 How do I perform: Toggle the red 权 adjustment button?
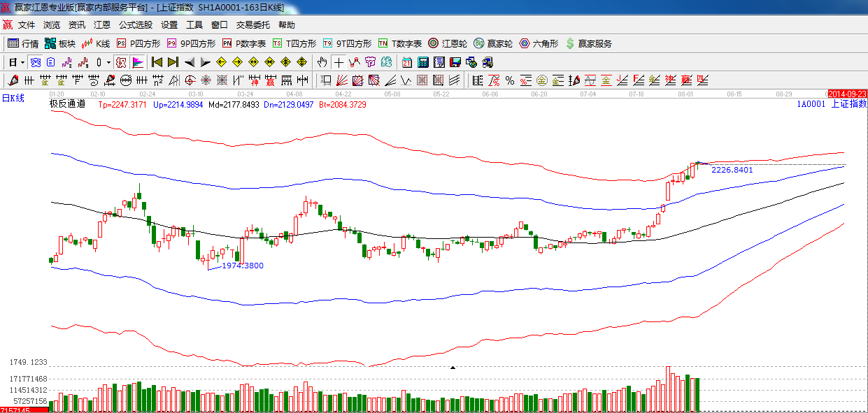tap(121, 62)
